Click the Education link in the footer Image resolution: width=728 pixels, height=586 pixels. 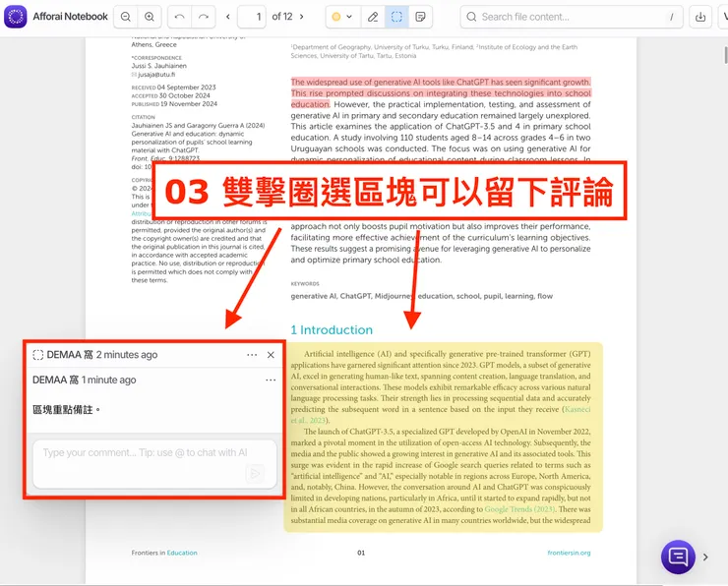pyautogui.click(x=182, y=553)
